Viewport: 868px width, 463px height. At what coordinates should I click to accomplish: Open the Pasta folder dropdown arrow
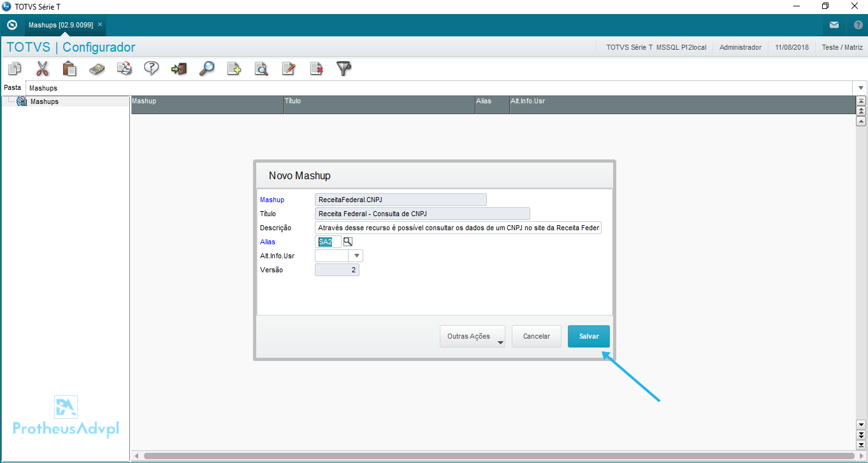click(x=861, y=88)
